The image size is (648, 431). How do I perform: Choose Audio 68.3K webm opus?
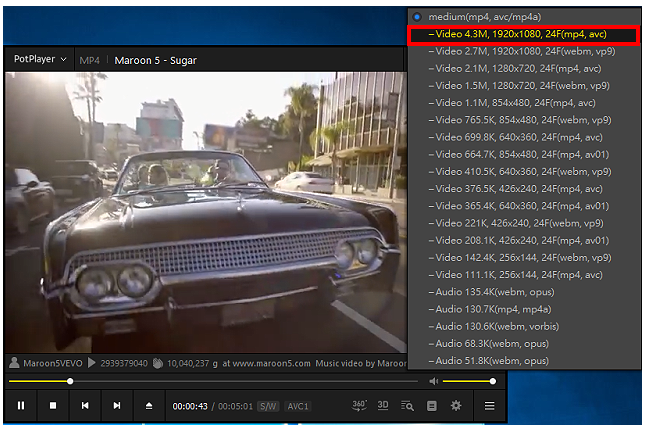[523, 343]
